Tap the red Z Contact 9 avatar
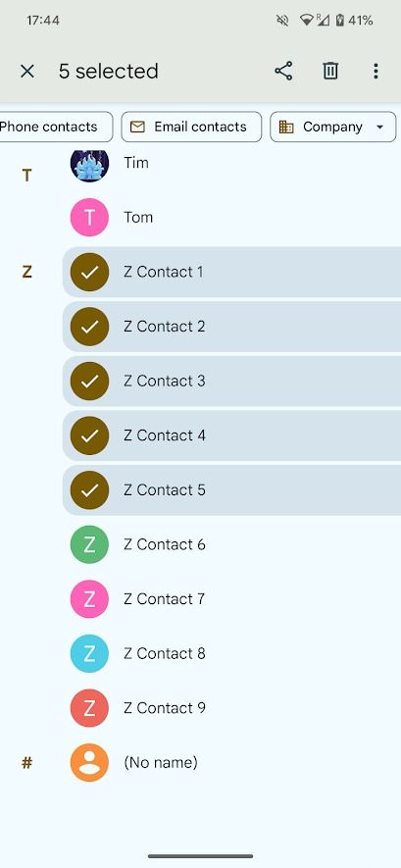Viewport: 401px width, 868px height. click(89, 708)
